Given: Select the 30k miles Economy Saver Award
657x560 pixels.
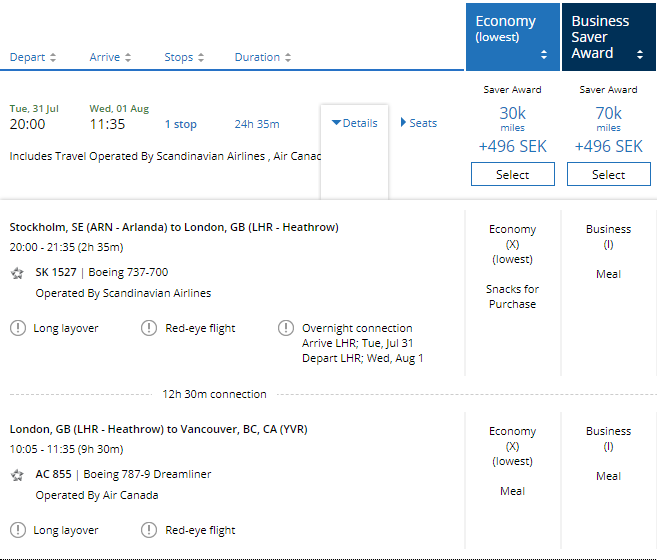Looking at the screenshot, I should (512, 174).
